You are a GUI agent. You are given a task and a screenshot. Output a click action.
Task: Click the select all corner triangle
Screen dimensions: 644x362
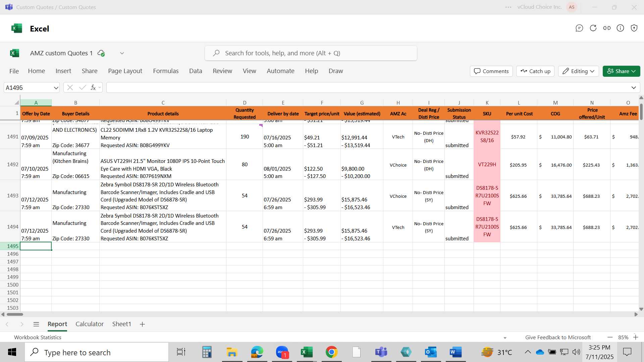tap(16, 103)
